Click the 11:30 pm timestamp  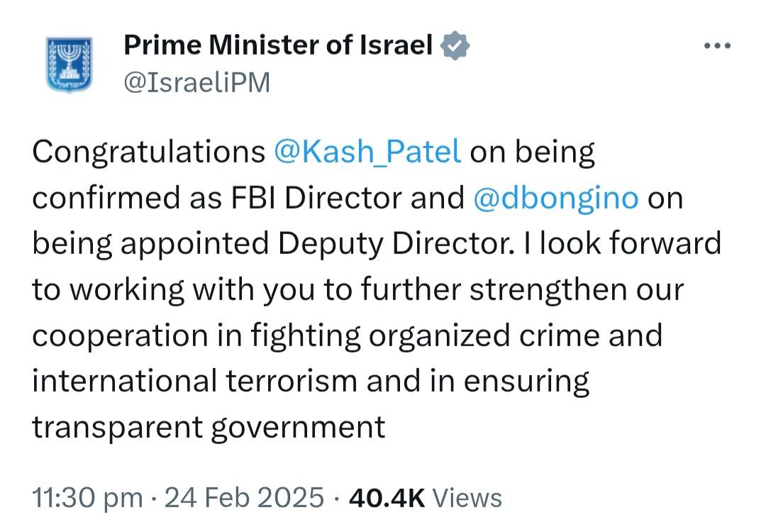88,498
